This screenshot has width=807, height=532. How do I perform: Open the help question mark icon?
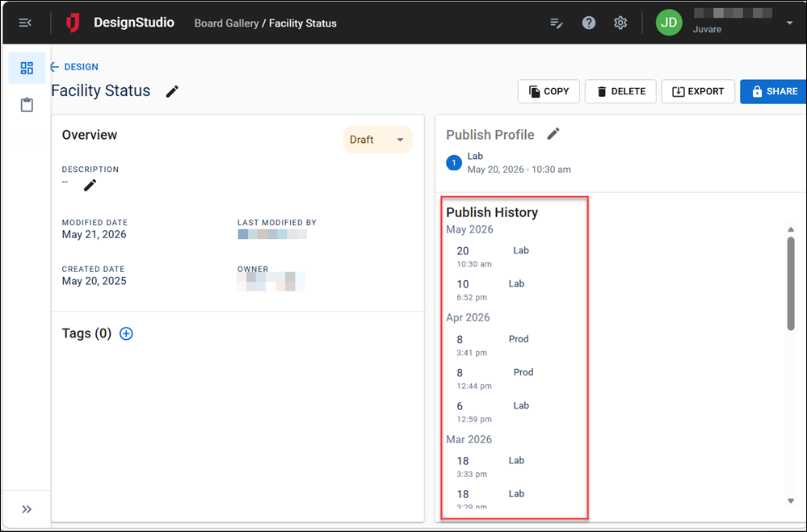coord(588,23)
